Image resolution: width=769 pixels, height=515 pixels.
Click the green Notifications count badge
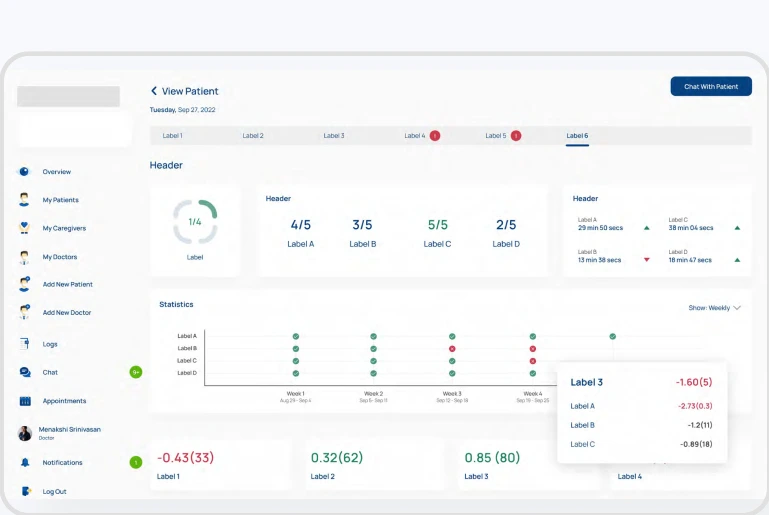coord(136,462)
